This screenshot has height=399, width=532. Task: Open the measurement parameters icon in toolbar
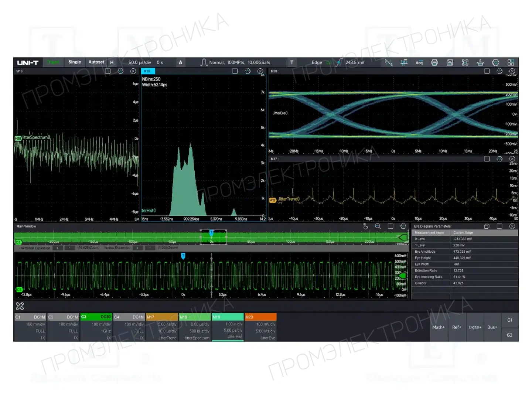(x=404, y=62)
